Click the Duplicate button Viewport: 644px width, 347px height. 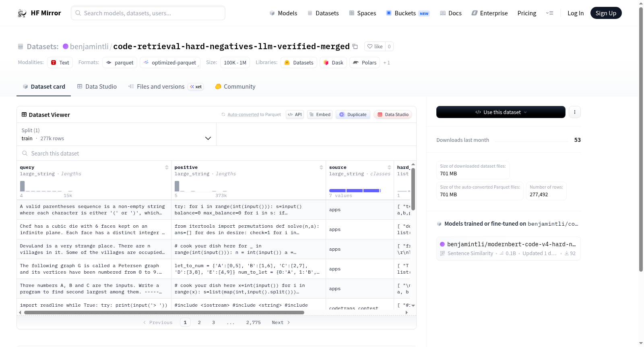coord(353,114)
